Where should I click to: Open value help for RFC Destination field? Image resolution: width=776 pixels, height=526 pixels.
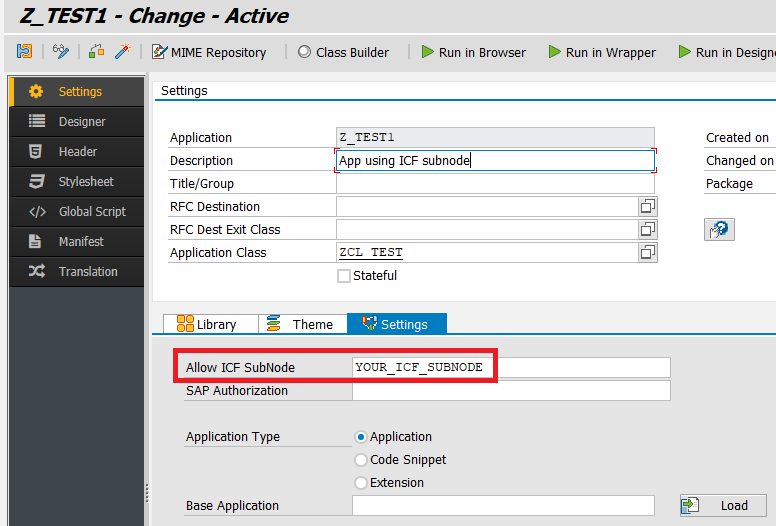[x=648, y=206]
